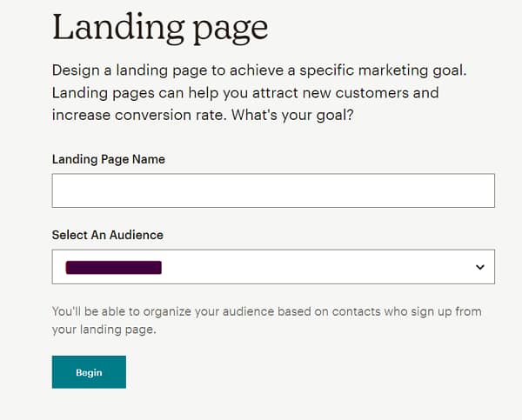Click the "Select An Audience" label
This screenshot has width=522, height=420.
point(108,235)
